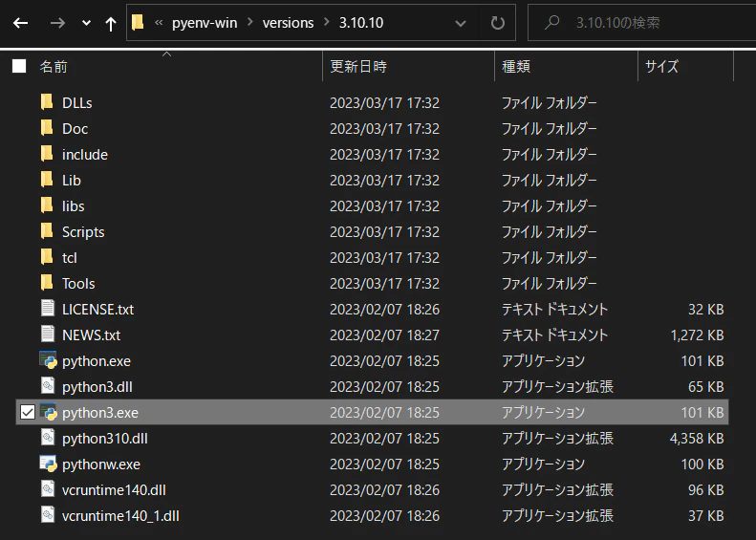Select the tcl folder icon
Screen dimensions: 756x540
(47, 257)
